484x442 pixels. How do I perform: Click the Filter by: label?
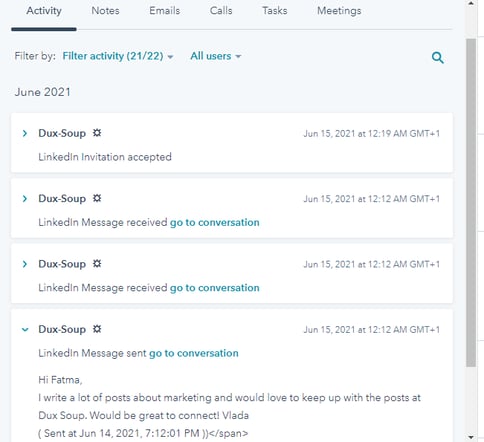(x=35, y=56)
